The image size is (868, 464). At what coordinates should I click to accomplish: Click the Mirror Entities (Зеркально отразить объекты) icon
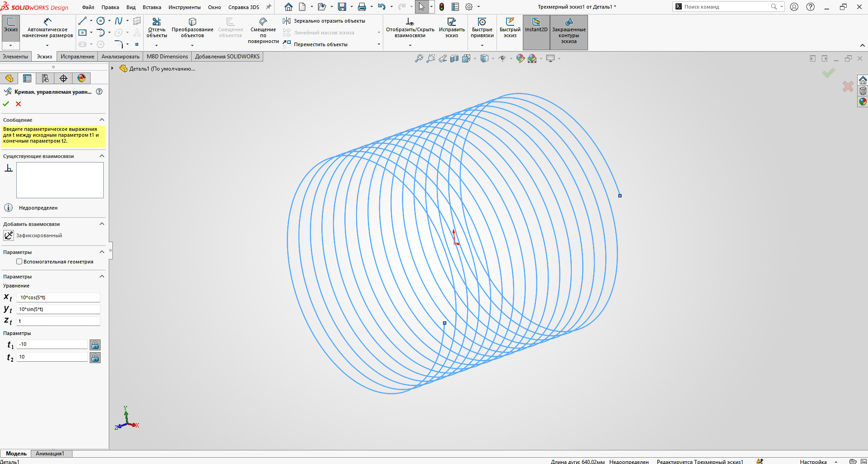(x=286, y=21)
